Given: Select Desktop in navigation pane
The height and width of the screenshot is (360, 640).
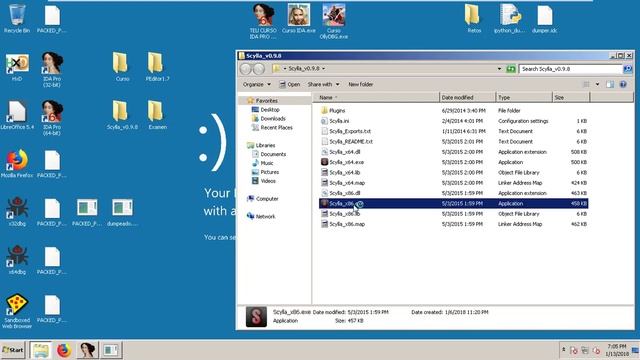Looking at the screenshot, I should coord(270,110).
